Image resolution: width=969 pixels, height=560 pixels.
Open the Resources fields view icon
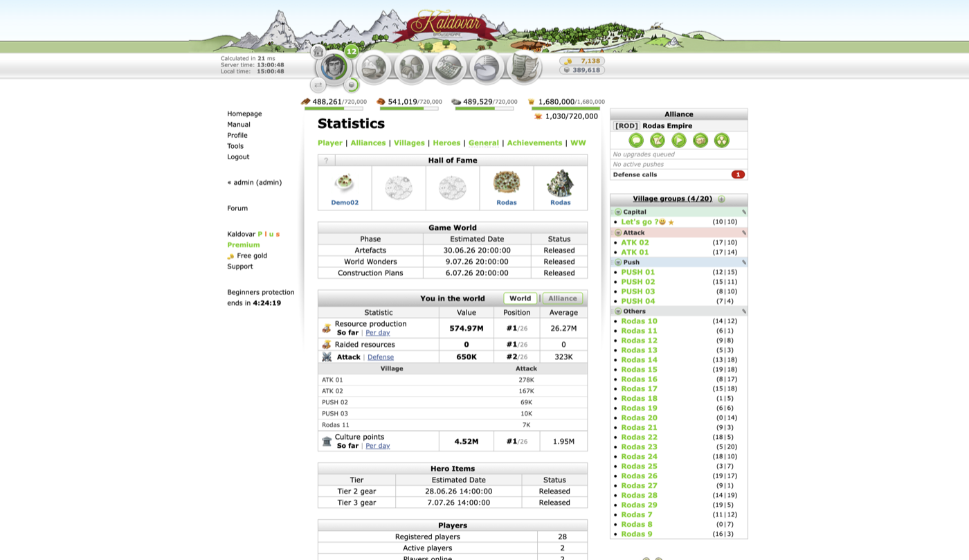click(x=374, y=67)
